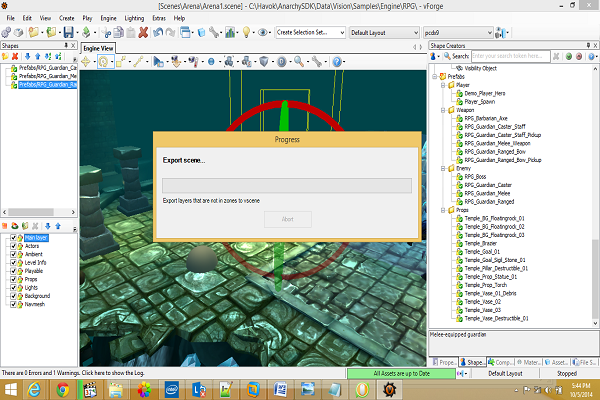Click the magnifier zoom icon in Engine View toolbar

pyautogui.click(x=299, y=62)
